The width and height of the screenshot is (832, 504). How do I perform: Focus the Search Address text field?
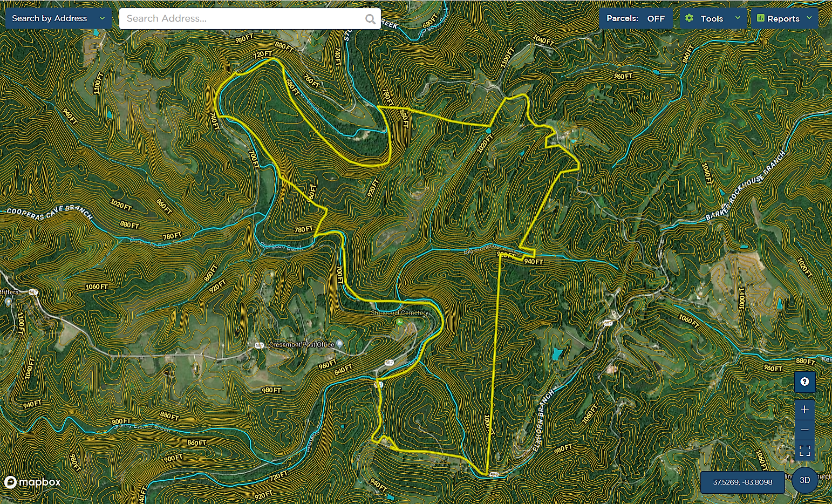point(243,19)
